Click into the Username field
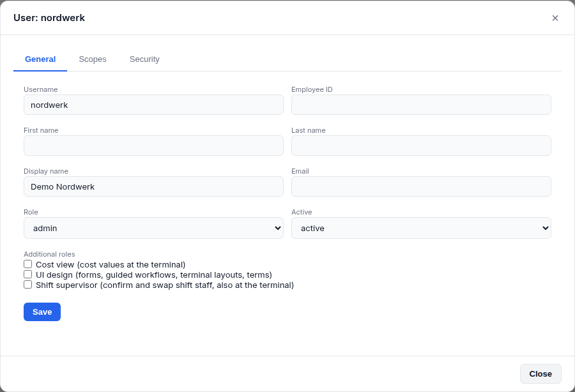Image resolution: width=575 pixels, height=392 pixels. pyautogui.click(x=153, y=105)
